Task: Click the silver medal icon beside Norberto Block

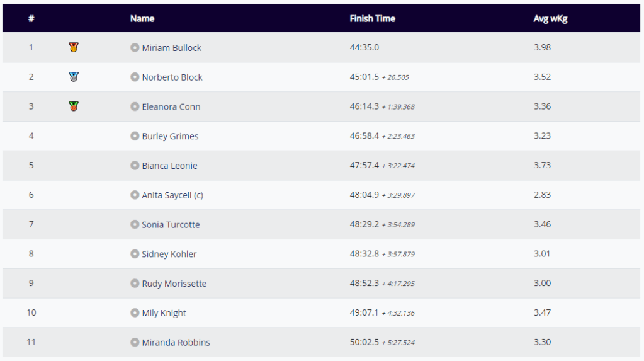Action: click(74, 77)
